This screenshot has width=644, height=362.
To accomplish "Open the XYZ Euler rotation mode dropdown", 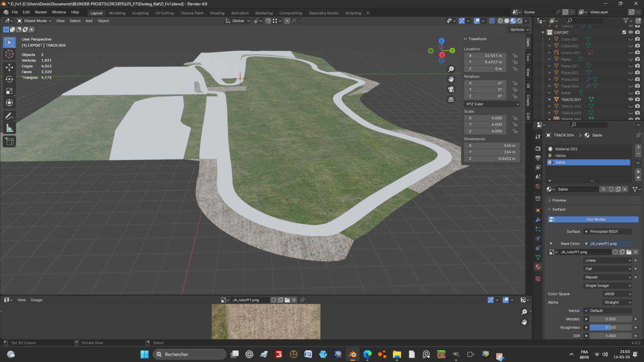I will 492,104.
